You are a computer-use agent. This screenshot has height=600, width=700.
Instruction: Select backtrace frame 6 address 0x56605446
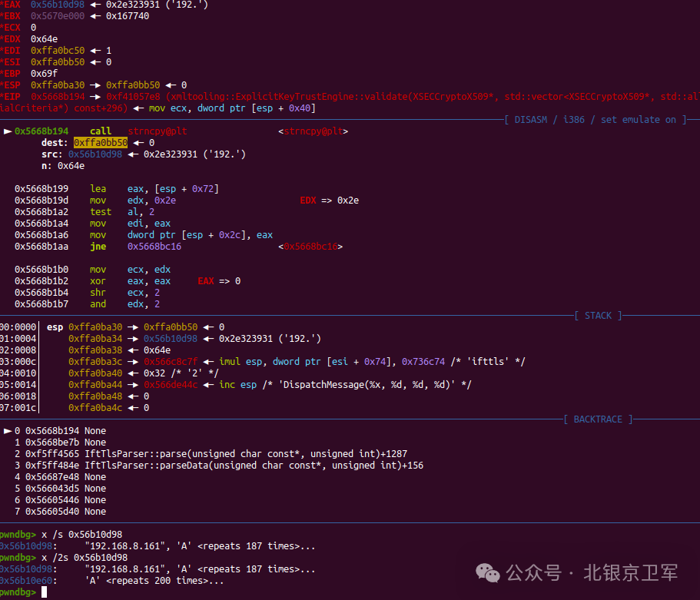tap(52, 500)
